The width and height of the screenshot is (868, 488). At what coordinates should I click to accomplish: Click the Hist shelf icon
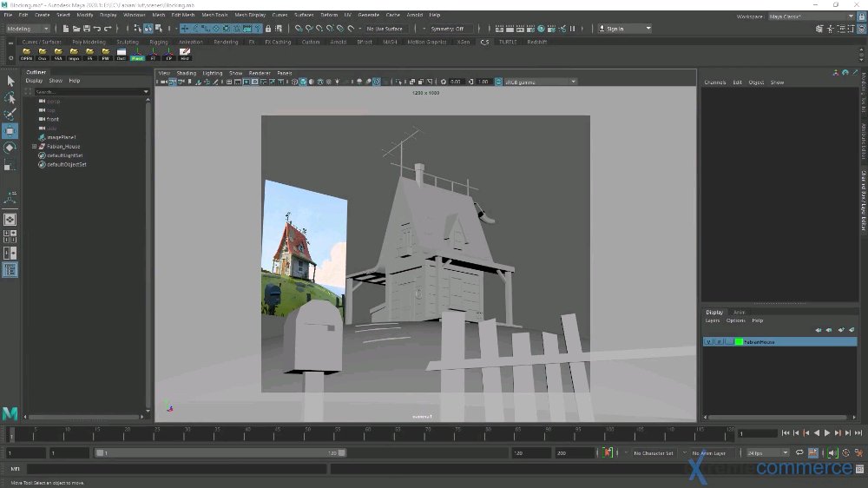(x=185, y=53)
